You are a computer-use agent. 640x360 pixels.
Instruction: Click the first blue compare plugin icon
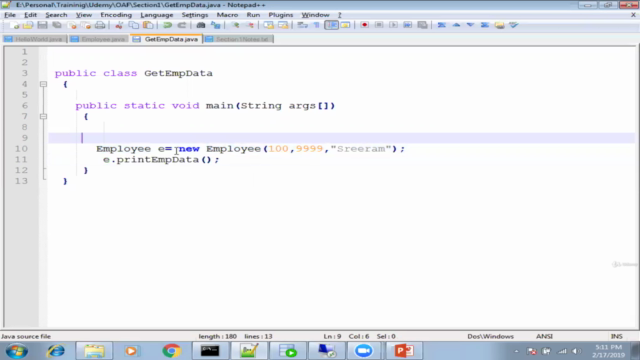[x=442, y=25]
